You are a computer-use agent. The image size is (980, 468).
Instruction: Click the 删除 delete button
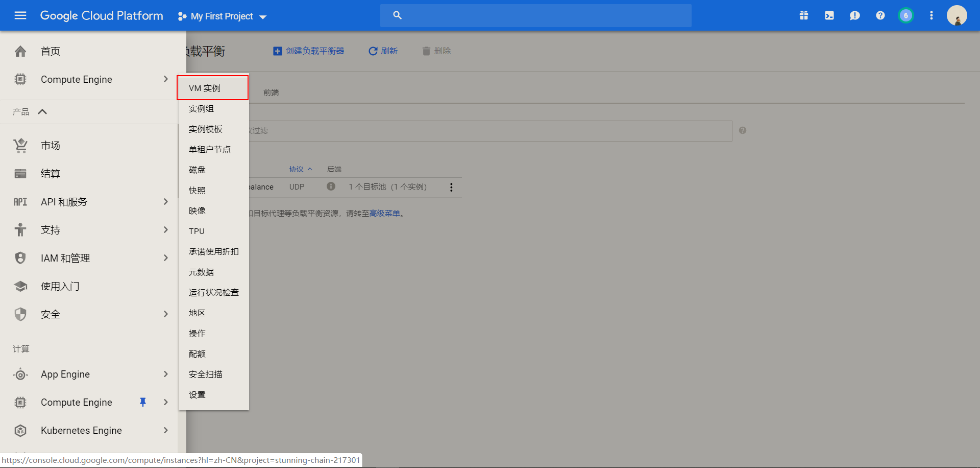436,51
